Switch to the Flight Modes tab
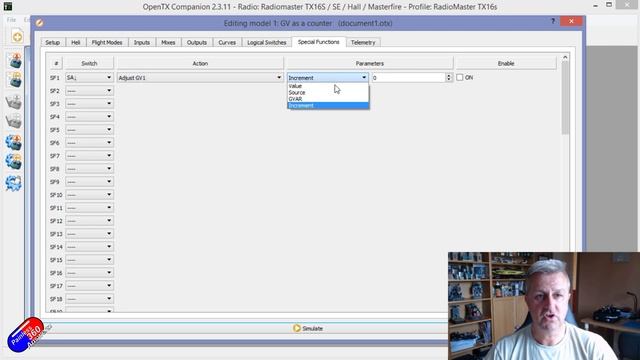The width and height of the screenshot is (640, 360). (107, 42)
